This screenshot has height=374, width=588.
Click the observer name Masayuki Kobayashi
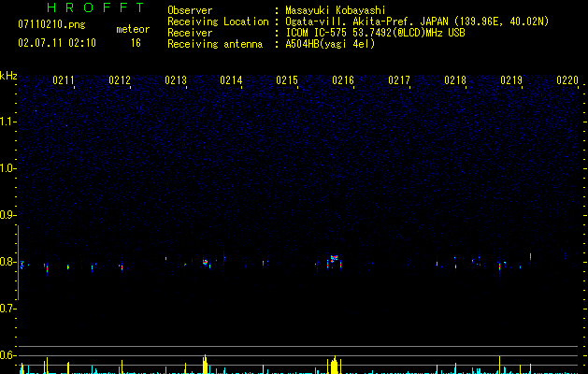[x=335, y=10]
